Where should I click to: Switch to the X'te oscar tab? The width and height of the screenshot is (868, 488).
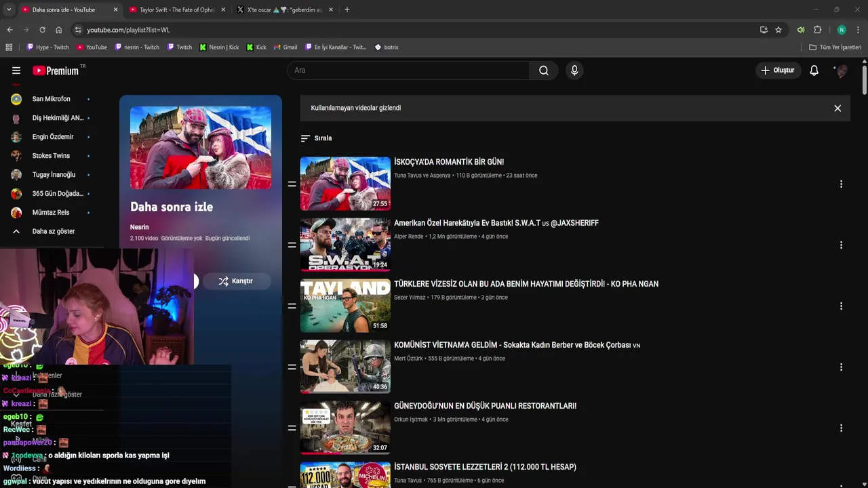[x=283, y=9]
